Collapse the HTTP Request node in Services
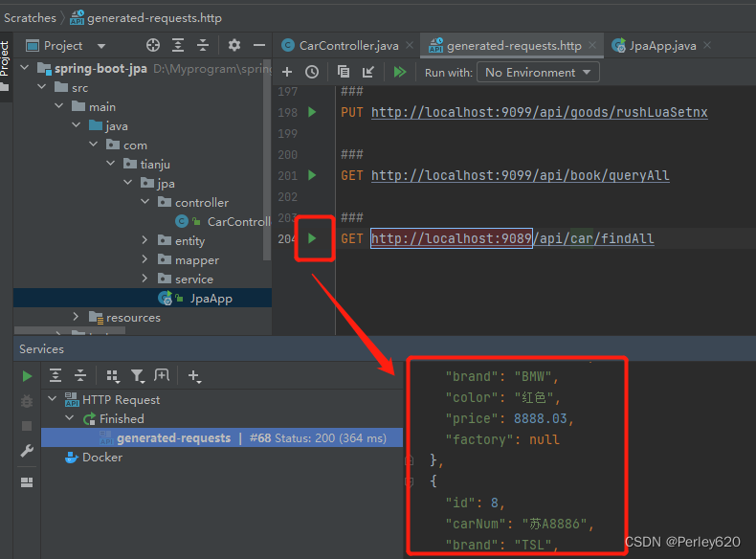Viewport: 756px width, 559px height. (x=53, y=399)
